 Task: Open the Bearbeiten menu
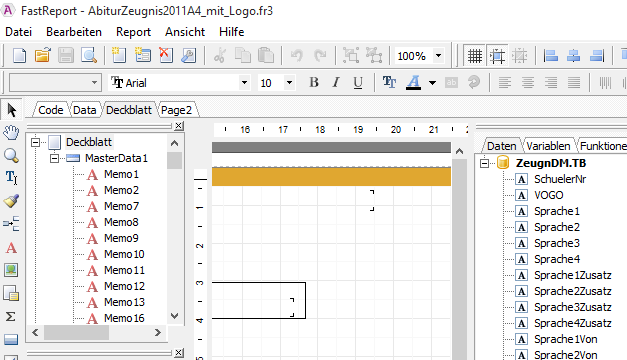pos(74,32)
